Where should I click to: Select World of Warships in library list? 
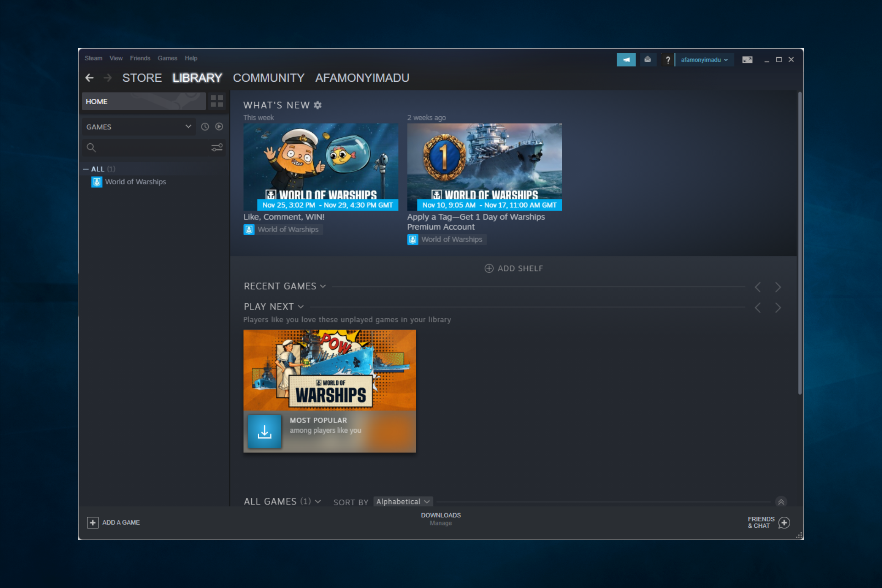[135, 182]
